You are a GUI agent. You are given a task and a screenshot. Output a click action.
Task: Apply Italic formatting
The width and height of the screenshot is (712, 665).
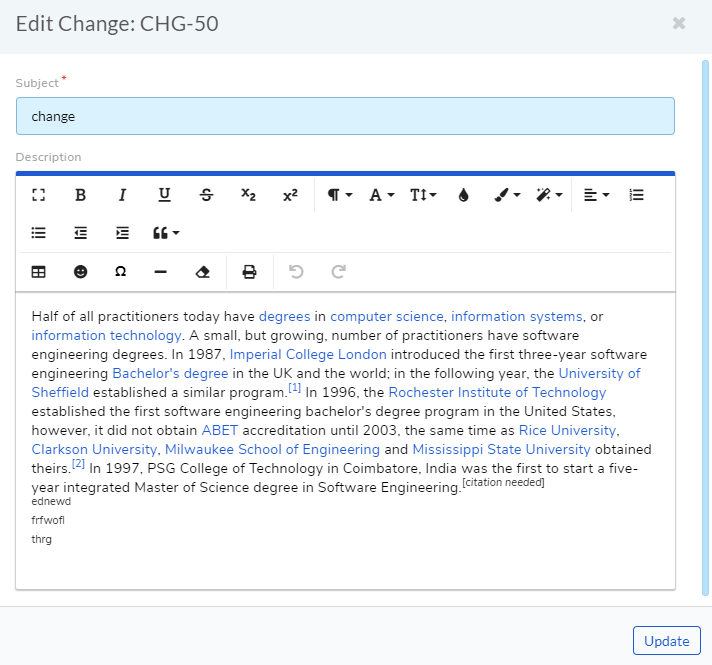pyautogui.click(x=122, y=195)
